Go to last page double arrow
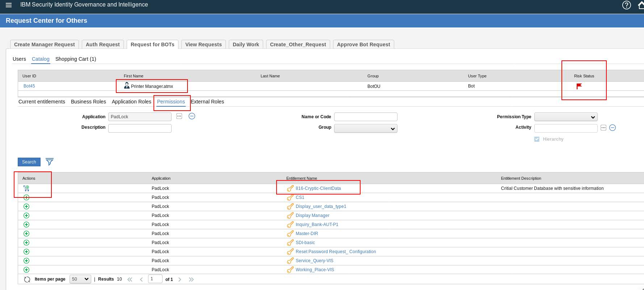Viewport: 644px width, 290px height. click(191, 279)
